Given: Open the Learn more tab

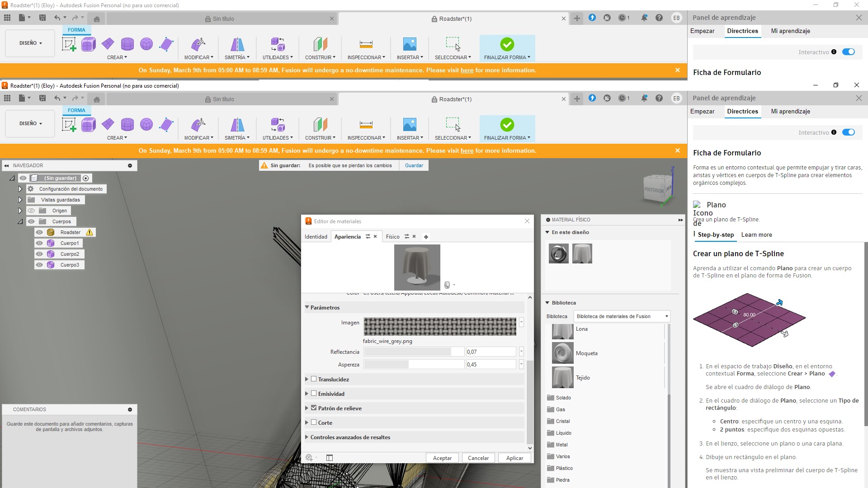Looking at the screenshot, I should tap(756, 235).
